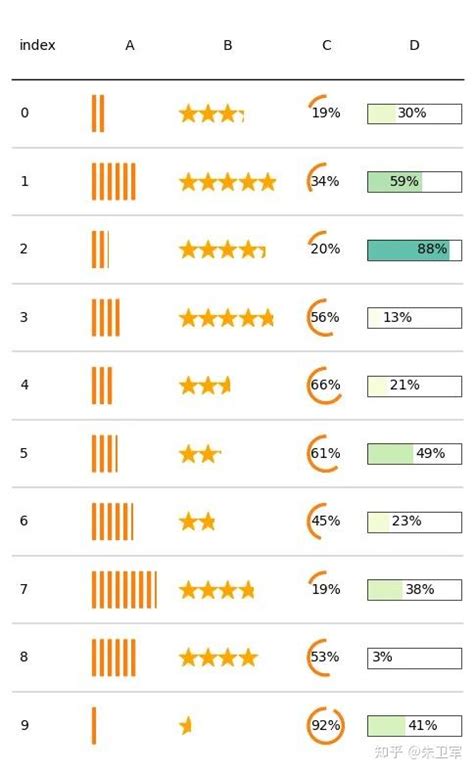Click the two-star rating in row 6

[x=197, y=521]
